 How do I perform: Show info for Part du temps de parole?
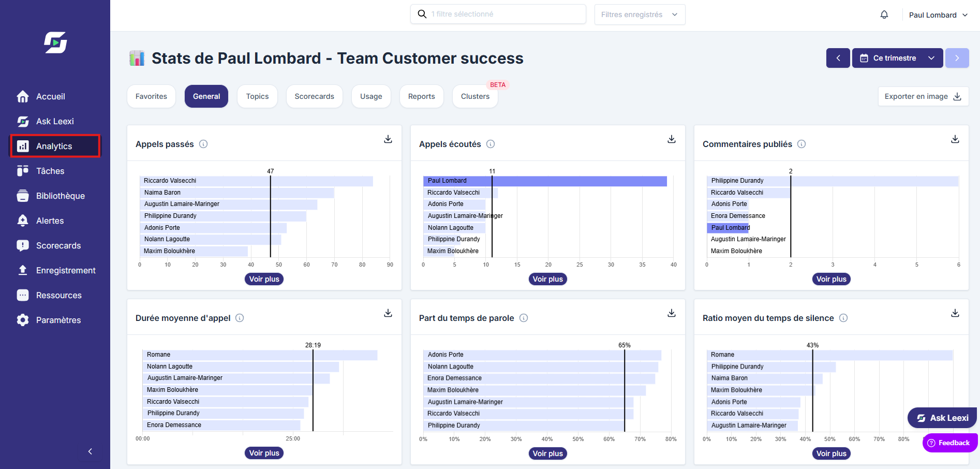click(524, 318)
